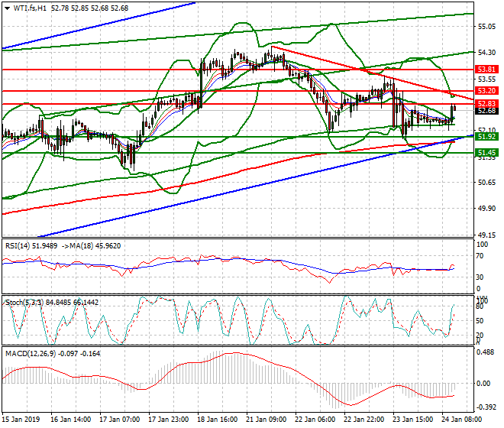Screen dimensions: 504x428
Task: Select the 49.15 price scale value
Action: point(486,235)
